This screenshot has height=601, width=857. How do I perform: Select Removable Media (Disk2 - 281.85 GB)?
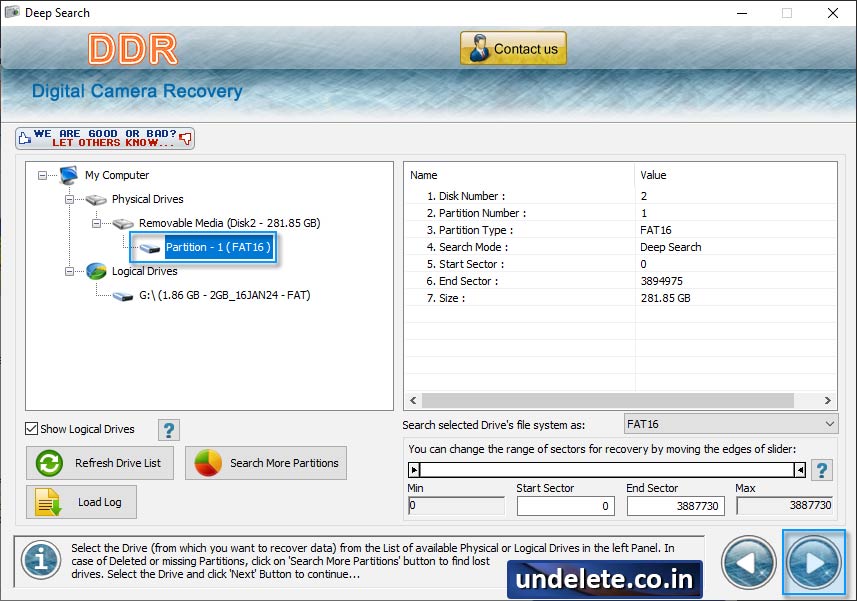pyautogui.click(x=230, y=223)
